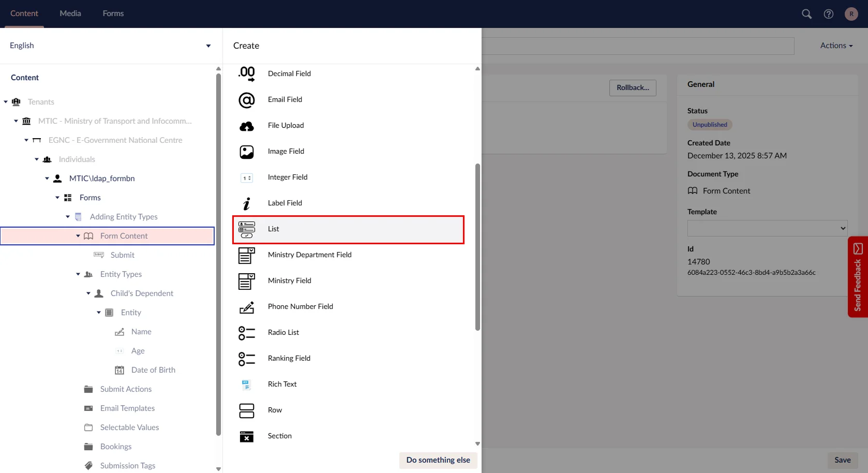Click the Row layout icon
Image resolution: width=868 pixels, height=473 pixels.
click(247, 410)
